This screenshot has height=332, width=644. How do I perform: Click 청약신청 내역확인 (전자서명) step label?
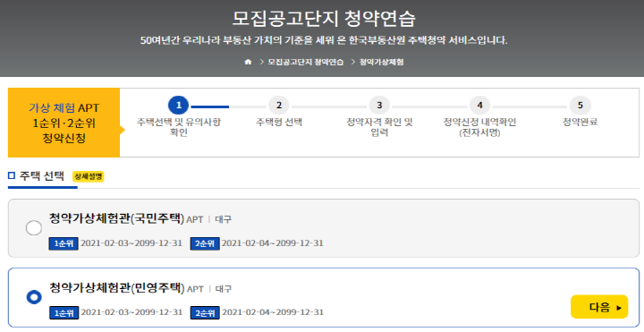[479, 127]
